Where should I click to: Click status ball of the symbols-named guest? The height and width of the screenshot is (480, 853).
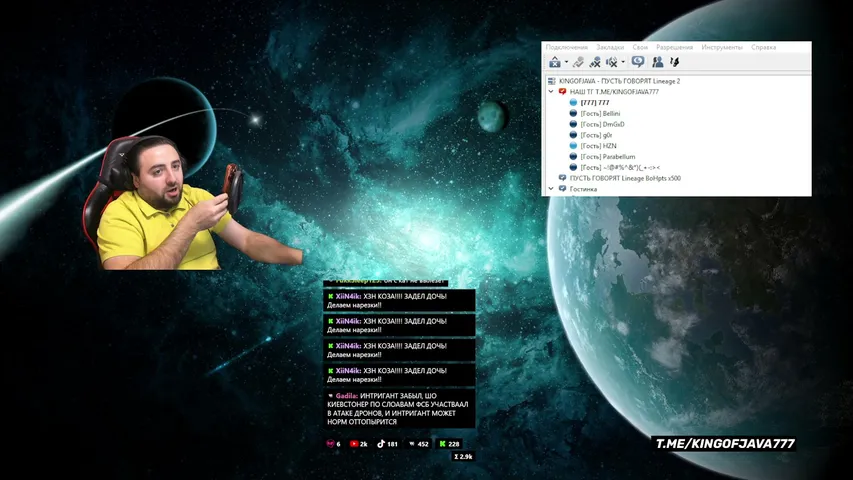(573, 168)
